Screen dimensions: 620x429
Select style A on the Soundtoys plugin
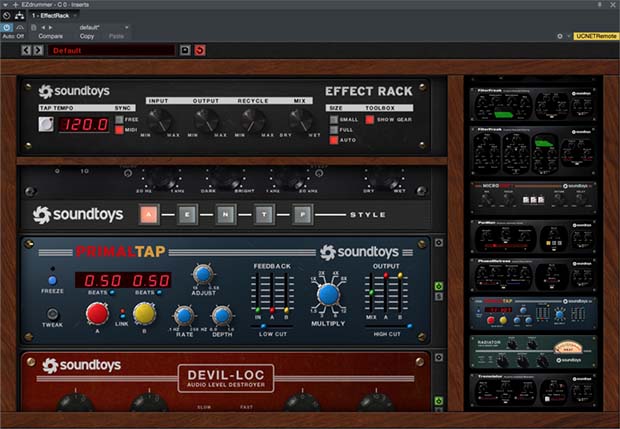149,215
